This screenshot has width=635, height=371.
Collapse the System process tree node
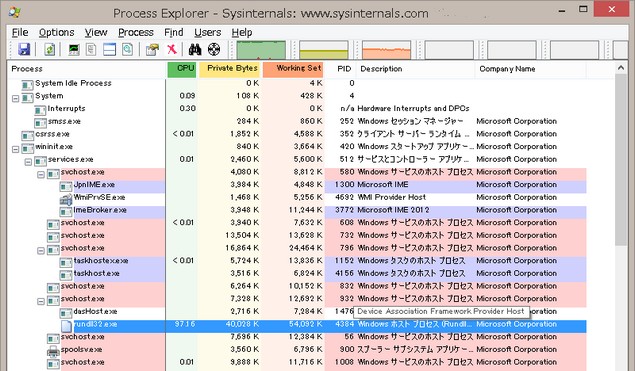pyautogui.click(x=15, y=98)
